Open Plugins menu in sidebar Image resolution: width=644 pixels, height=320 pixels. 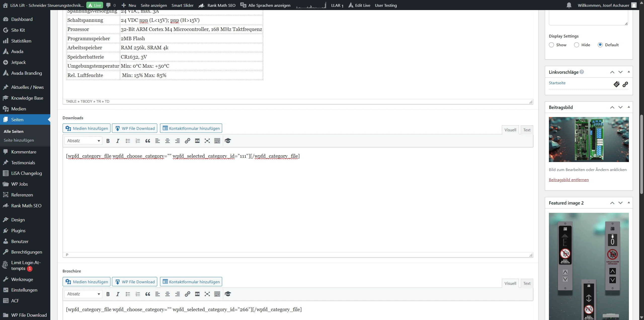18,230
